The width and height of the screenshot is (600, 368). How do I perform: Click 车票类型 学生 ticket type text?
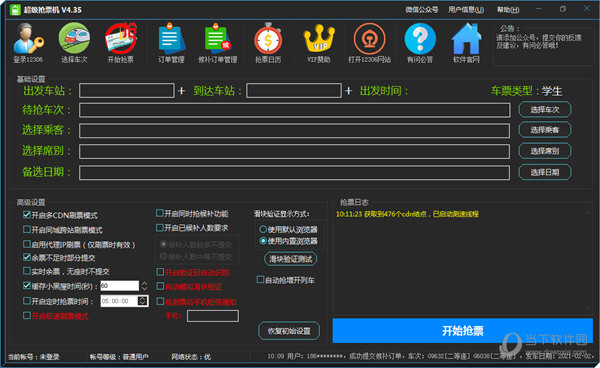pos(527,91)
